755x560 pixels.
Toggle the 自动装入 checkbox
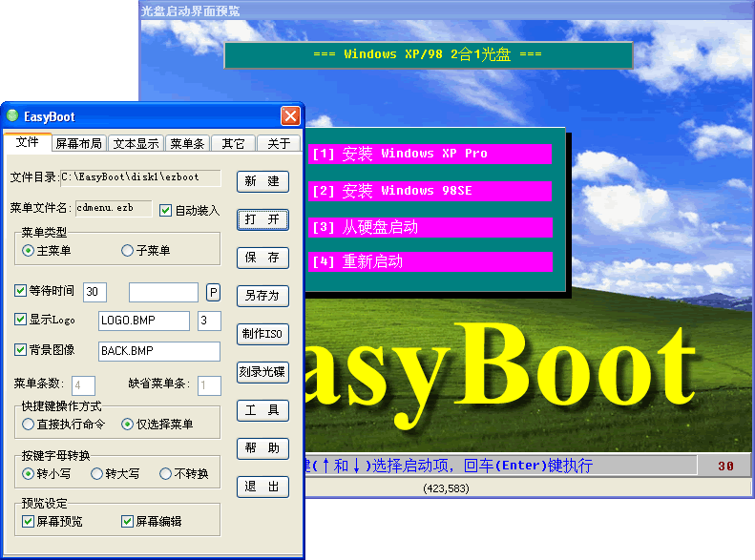(x=165, y=210)
